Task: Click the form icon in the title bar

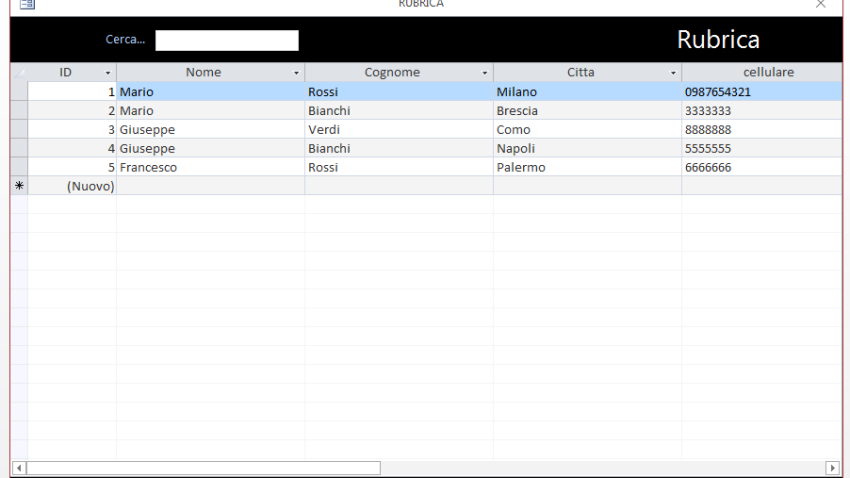Action: pos(27,4)
